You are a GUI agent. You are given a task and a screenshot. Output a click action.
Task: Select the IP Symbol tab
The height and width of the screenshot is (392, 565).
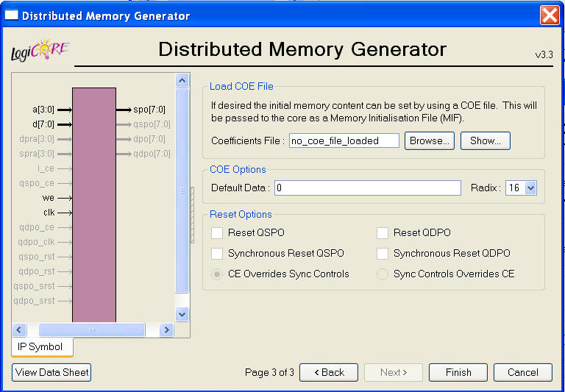[x=42, y=347]
